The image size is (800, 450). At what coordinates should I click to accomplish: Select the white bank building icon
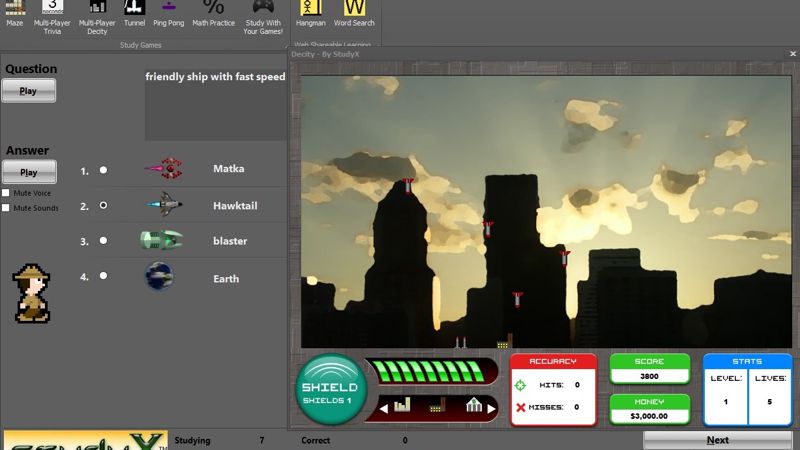coord(474,405)
